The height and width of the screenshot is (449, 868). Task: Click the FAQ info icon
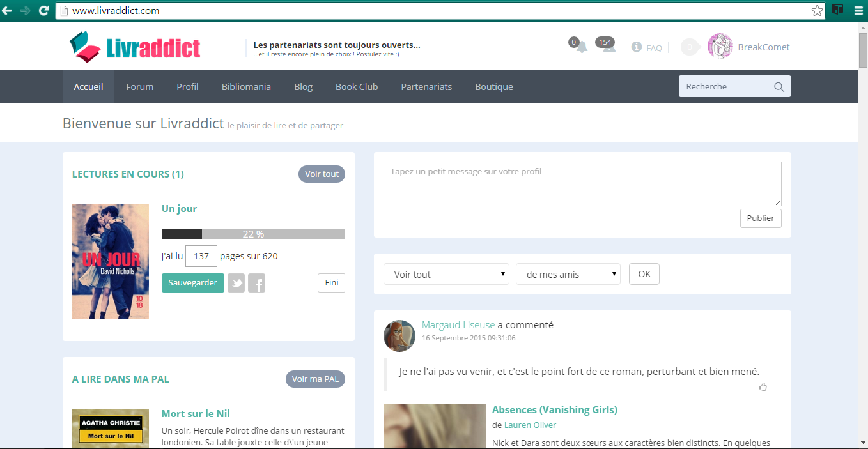(637, 47)
